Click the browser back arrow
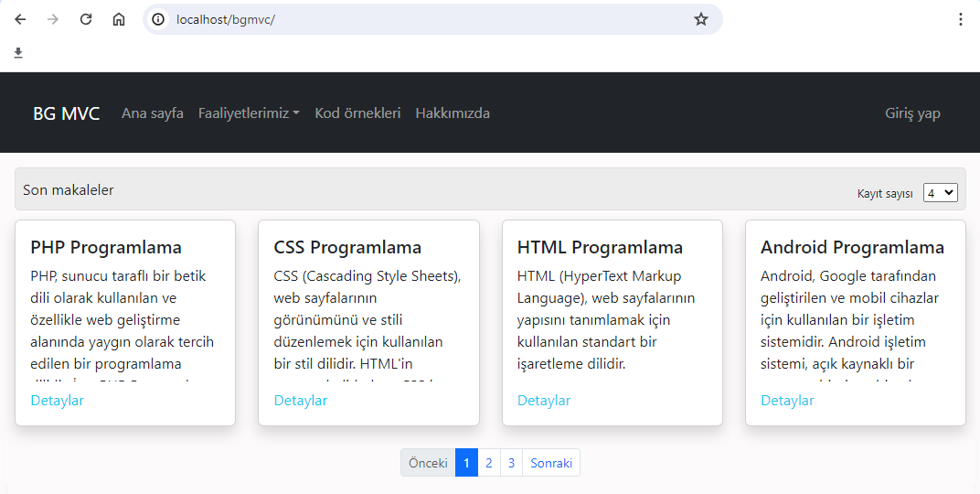The width and height of the screenshot is (980, 494). [x=20, y=19]
